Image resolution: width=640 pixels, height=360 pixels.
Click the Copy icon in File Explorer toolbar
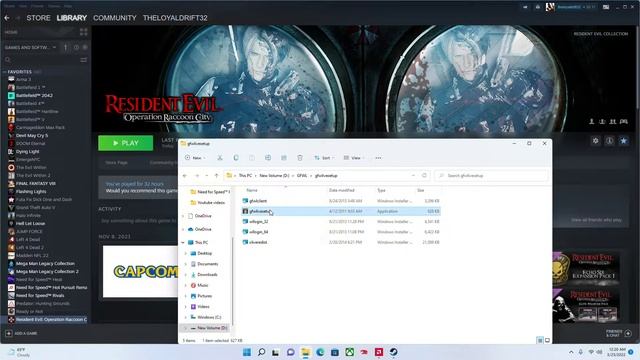click(236, 158)
